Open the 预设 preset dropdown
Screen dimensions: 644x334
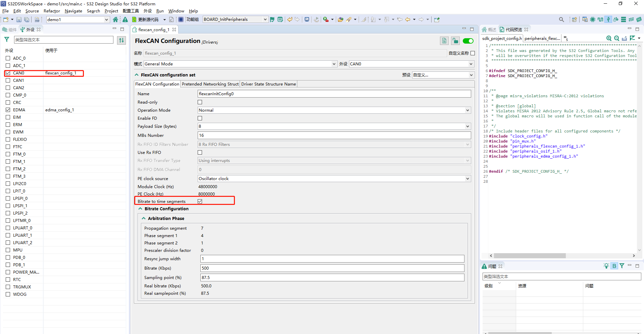click(443, 75)
